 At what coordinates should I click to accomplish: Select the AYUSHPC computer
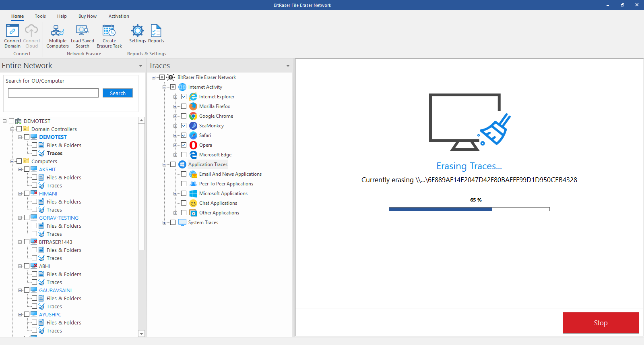[x=50, y=314]
